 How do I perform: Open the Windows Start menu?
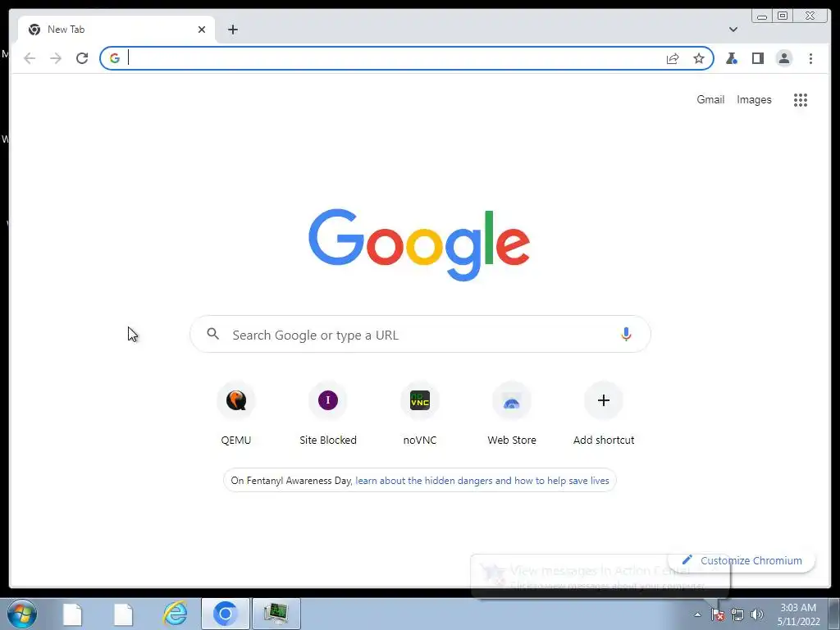point(21,614)
